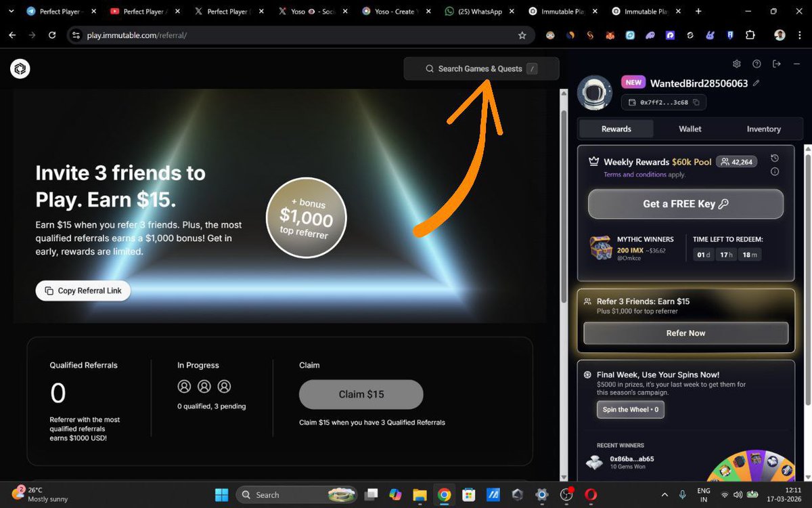The height and width of the screenshot is (508, 812).
Task: Open the Chrome profile avatar
Action: (x=780, y=35)
